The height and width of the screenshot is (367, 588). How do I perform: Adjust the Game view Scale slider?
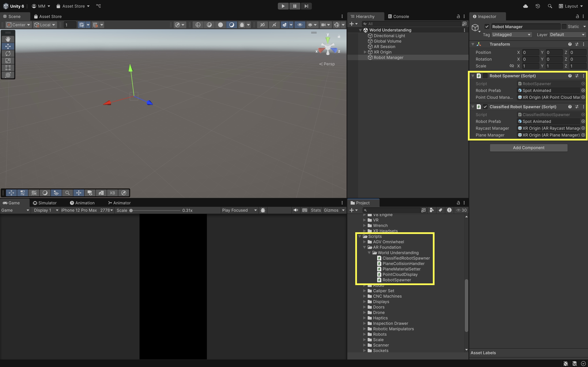(x=131, y=211)
